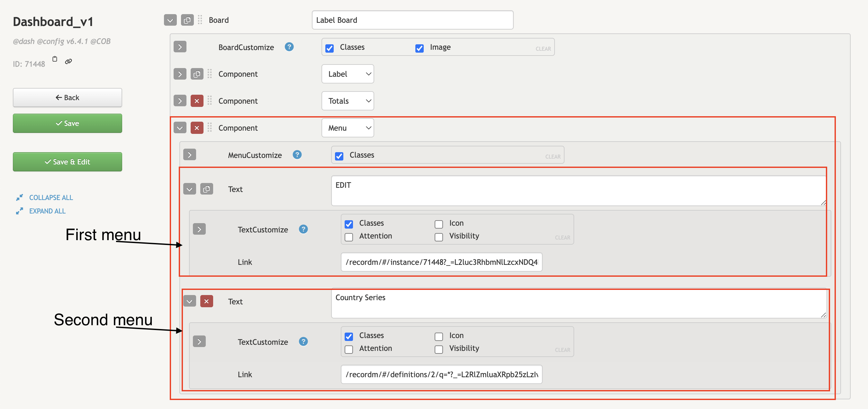The image size is (868, 409).
Task: Open BoardCustomize help question mark
Action: [x=289, y=47]
